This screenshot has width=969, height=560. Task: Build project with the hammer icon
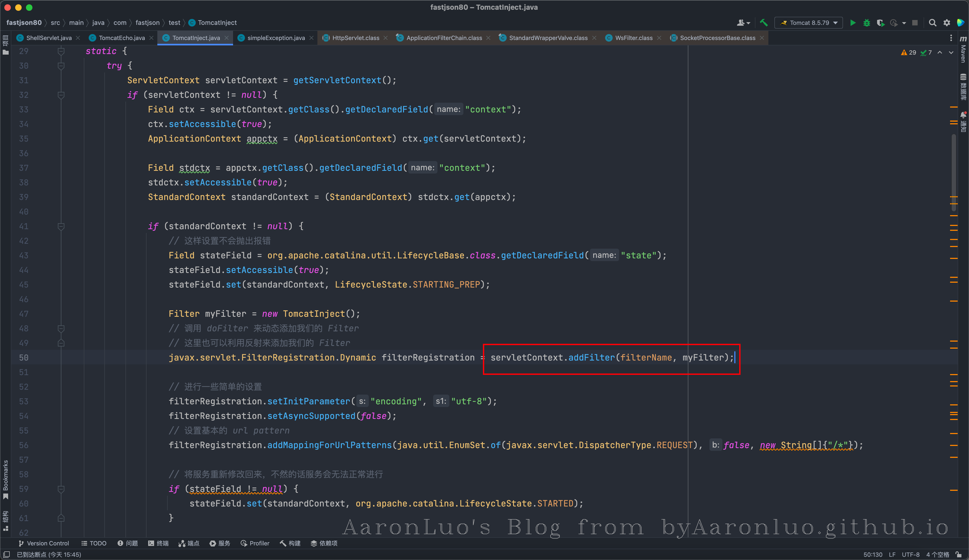763,23
